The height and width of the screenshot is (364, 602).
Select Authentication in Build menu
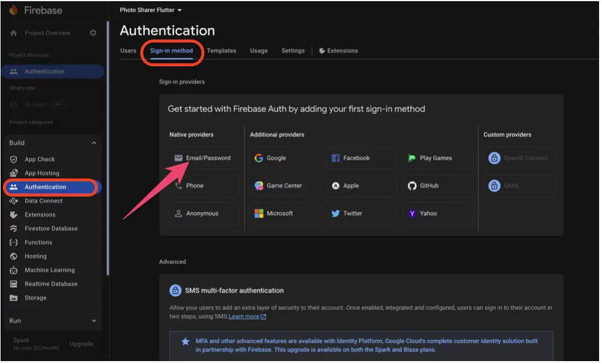(52, 187)
